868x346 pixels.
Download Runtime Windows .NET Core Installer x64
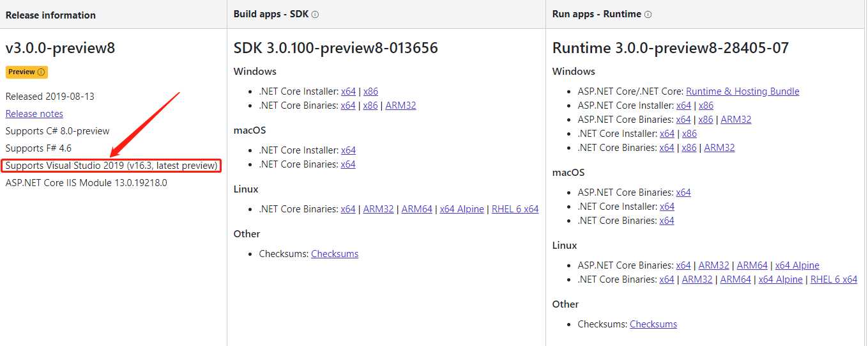click(667, 134)
